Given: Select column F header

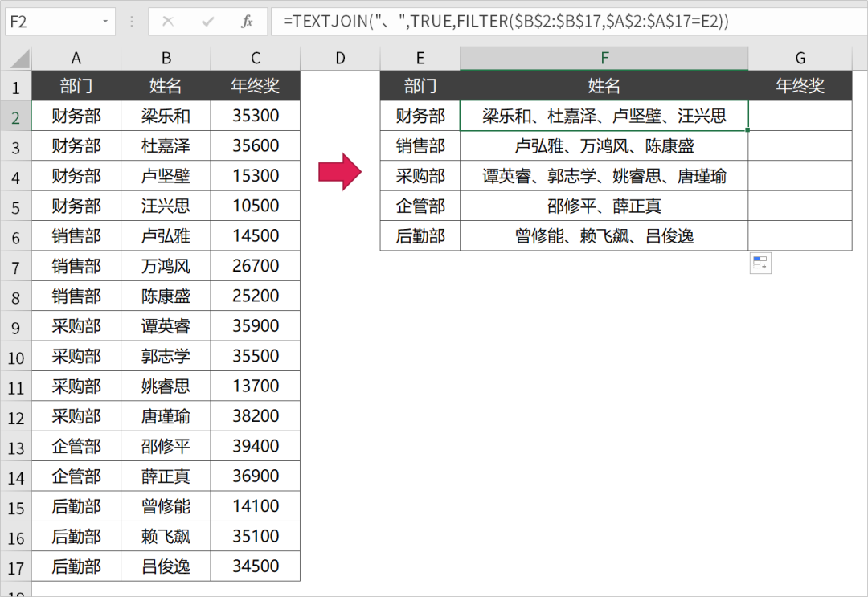Looking at the screenshot, I should click(x=604, y=58).
